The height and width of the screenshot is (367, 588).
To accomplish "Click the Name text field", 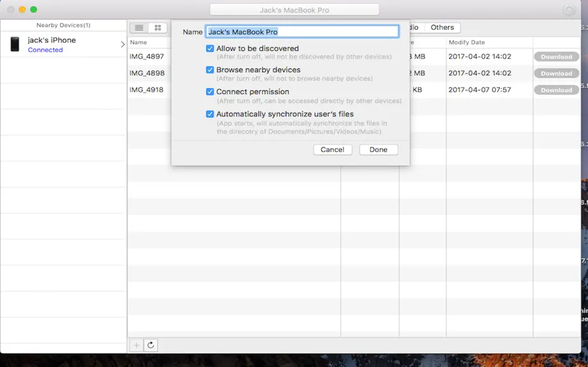I will tap(302, 31).
